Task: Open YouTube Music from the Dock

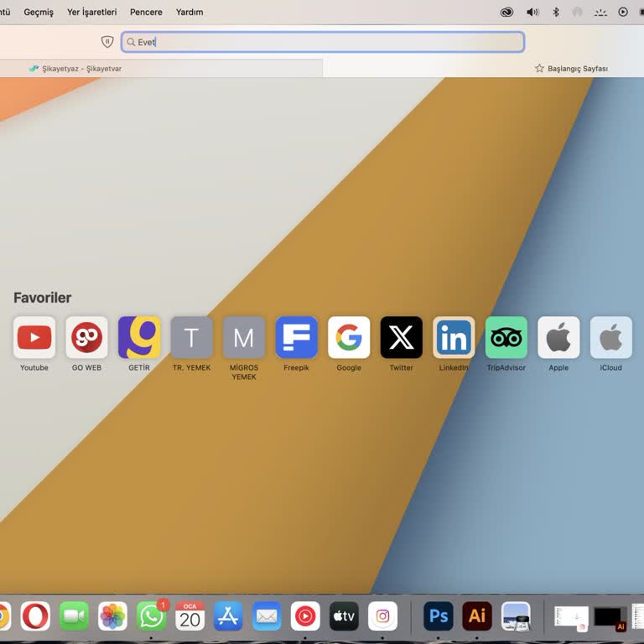Action: click(305, 615)
